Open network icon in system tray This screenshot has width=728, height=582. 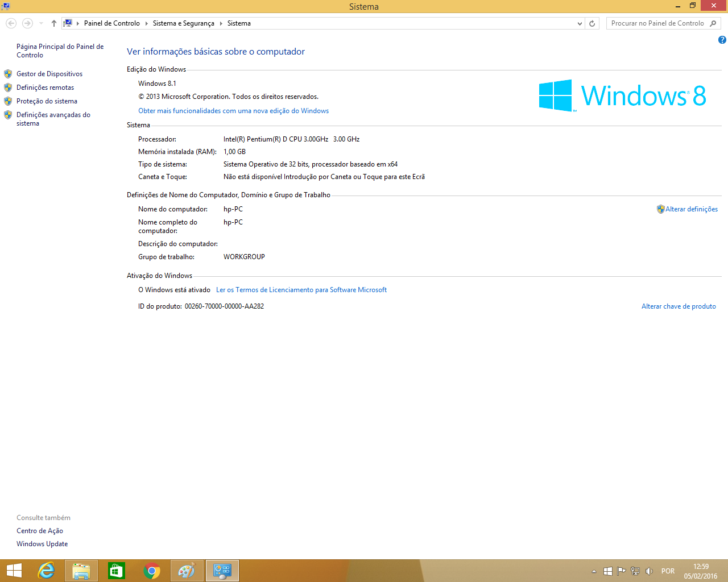[635, 571]
